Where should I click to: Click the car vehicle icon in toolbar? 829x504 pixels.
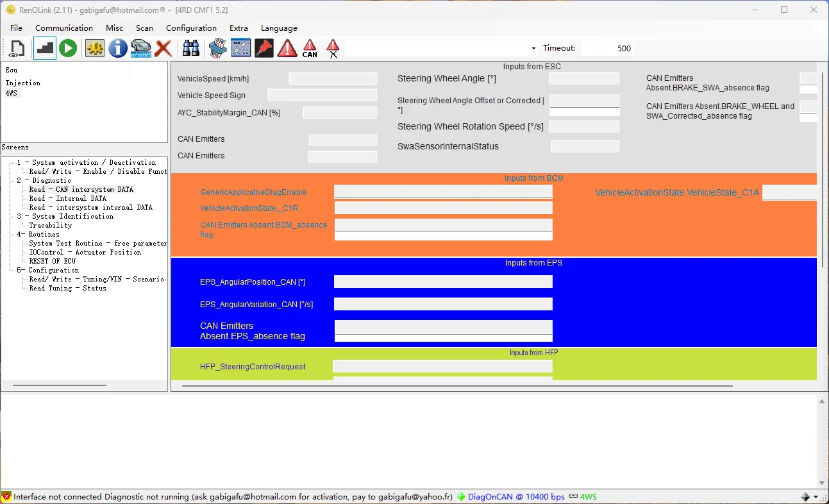click(140, 48)
